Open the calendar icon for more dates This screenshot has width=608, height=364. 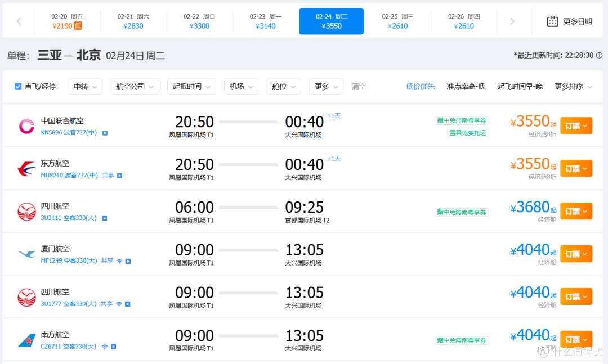point(552,21)
